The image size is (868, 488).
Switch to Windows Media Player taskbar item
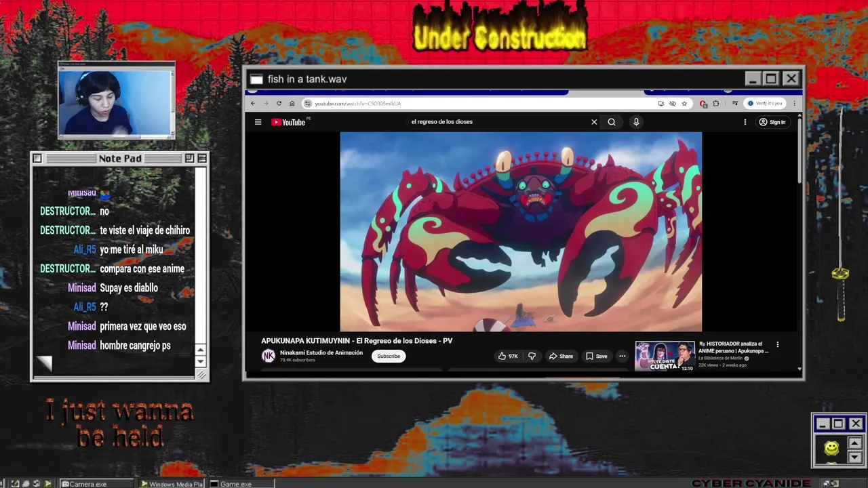coord(172,483)
